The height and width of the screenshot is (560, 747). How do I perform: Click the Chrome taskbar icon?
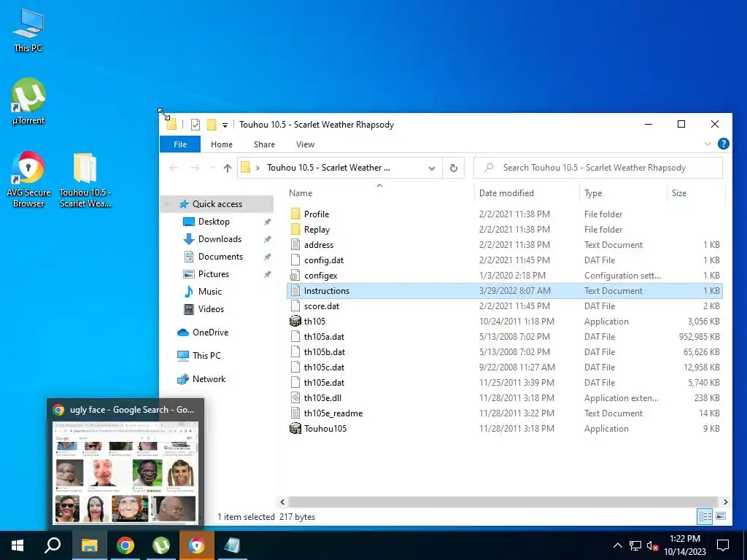pyautogui.click(x=125, y=545)
